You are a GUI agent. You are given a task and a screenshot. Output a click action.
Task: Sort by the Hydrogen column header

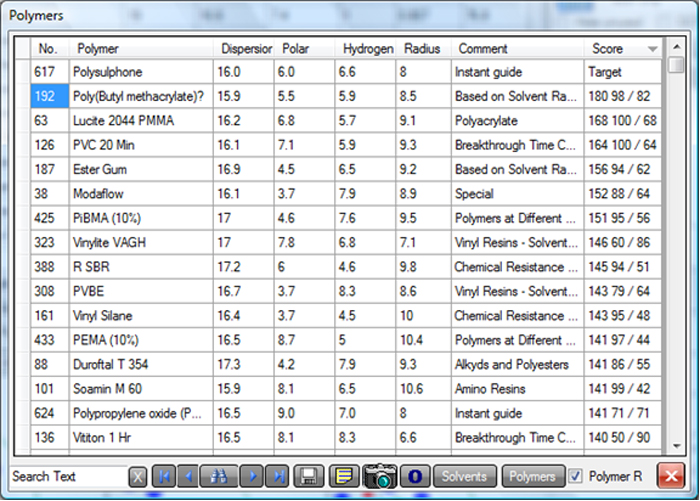tap(365, 48)
